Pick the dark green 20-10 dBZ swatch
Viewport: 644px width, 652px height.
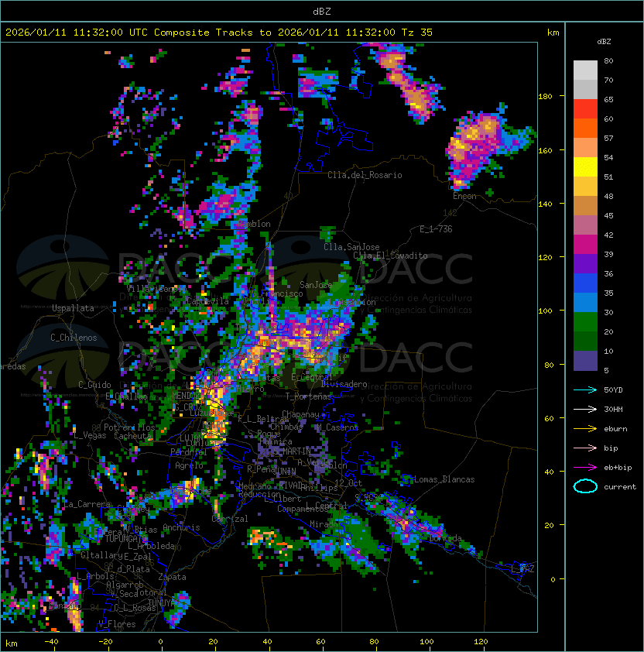(x=585, y=341)
